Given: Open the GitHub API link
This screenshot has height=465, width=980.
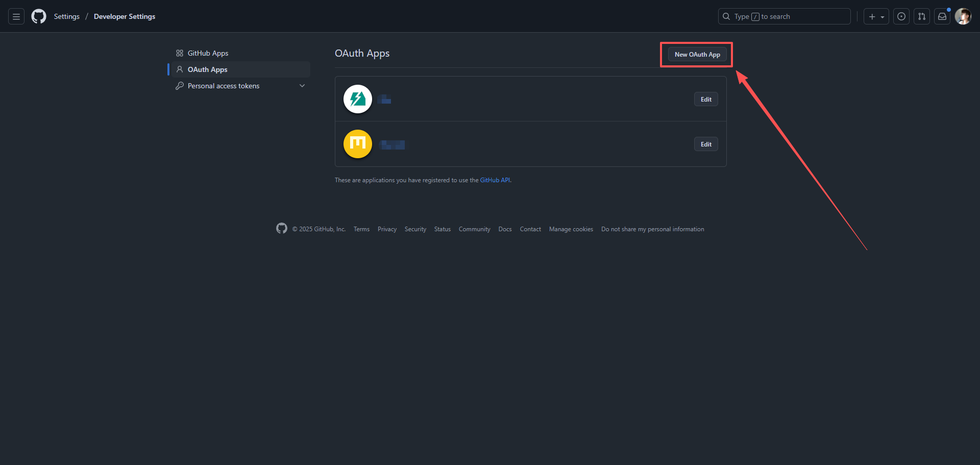Looking at the screenshot, I should (495, 180).
